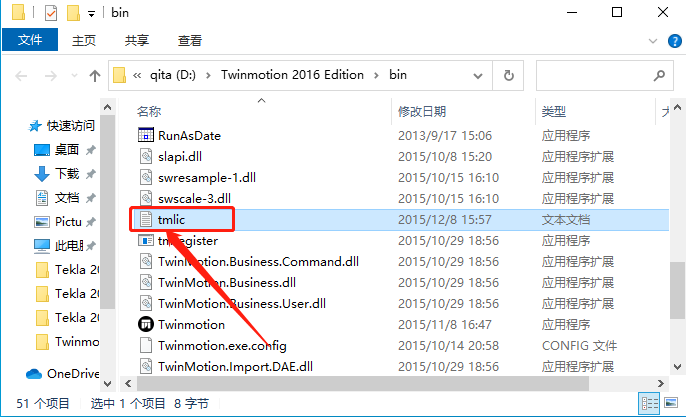Click the refresh button in address bar
Screen dimensions: 686x417
[508, 75]
